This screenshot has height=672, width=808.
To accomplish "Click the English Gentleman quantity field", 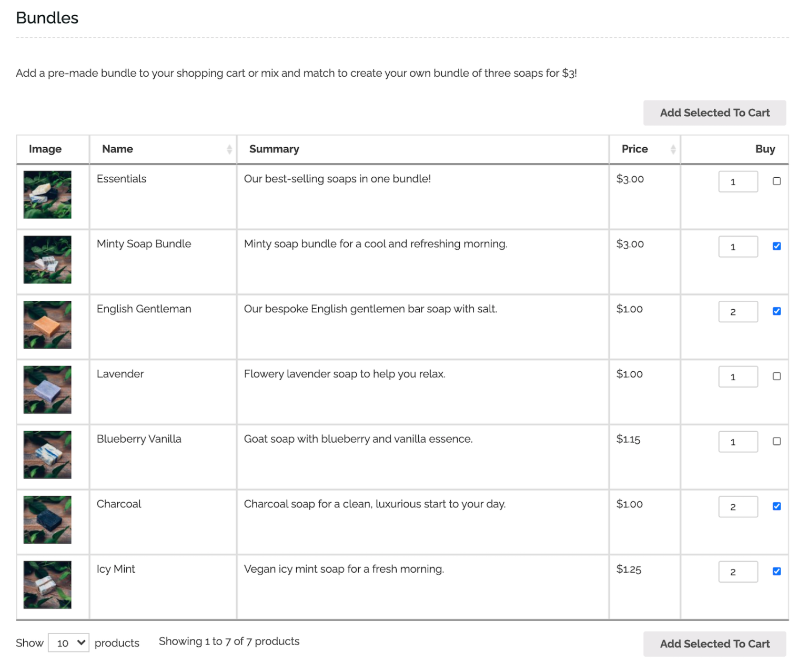I will point(738,311).
